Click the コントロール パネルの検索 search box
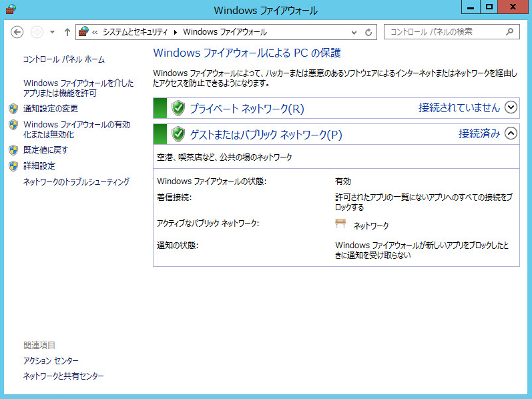The width and height of the screenshot is (532, 399). 452,32
